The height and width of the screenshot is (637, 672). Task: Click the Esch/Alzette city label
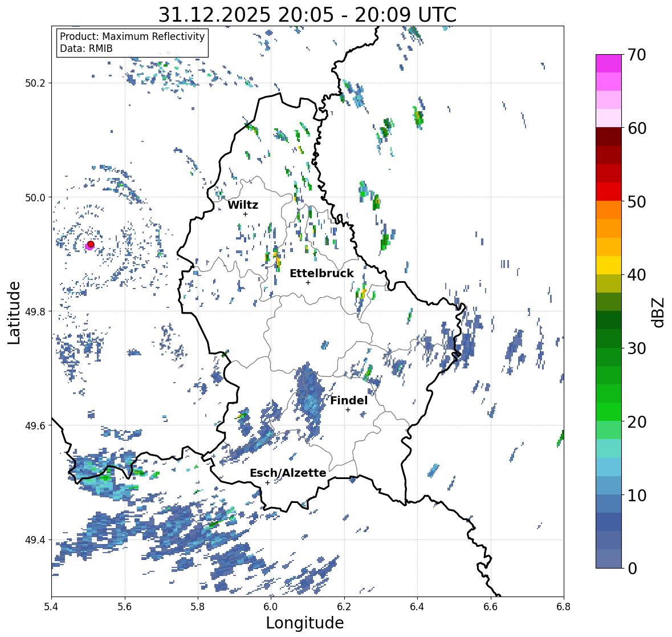(288, 473)
